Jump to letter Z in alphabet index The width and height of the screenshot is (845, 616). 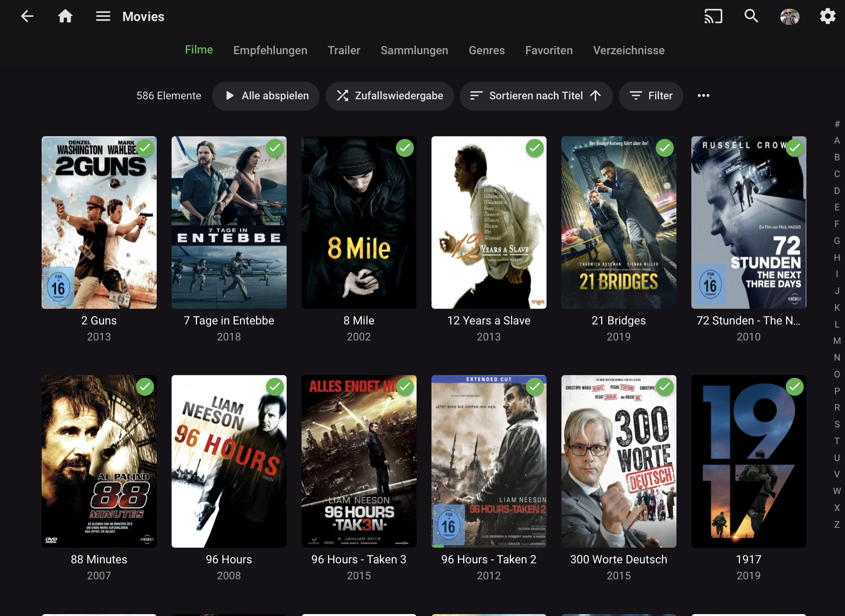click(837, 524)
